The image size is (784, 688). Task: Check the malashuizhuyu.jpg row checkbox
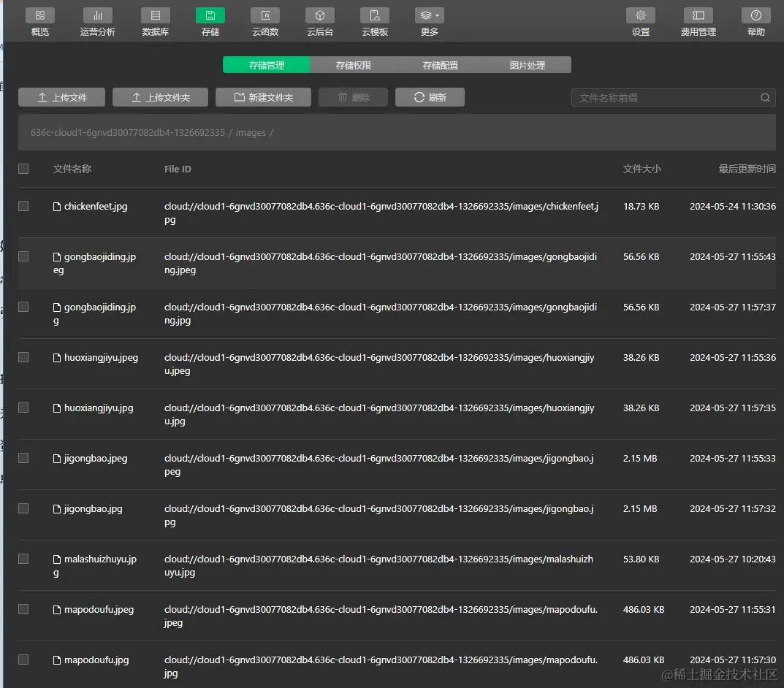click(23, 559)
